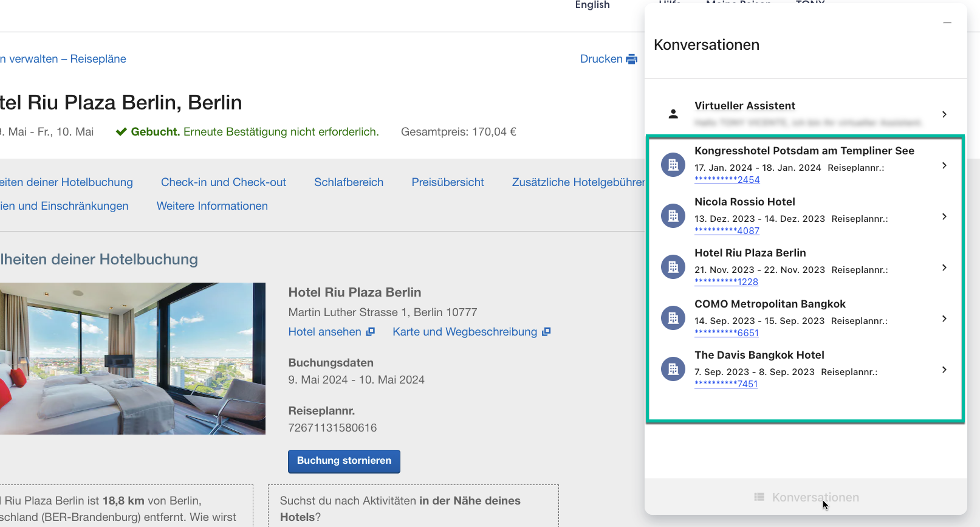Click the Gebucht confirmation status text

247,132
